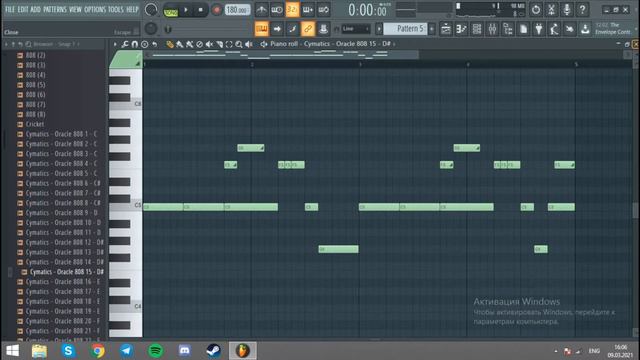
Task: Select the Playback speaker tool in piano roll
Action: 249,44
